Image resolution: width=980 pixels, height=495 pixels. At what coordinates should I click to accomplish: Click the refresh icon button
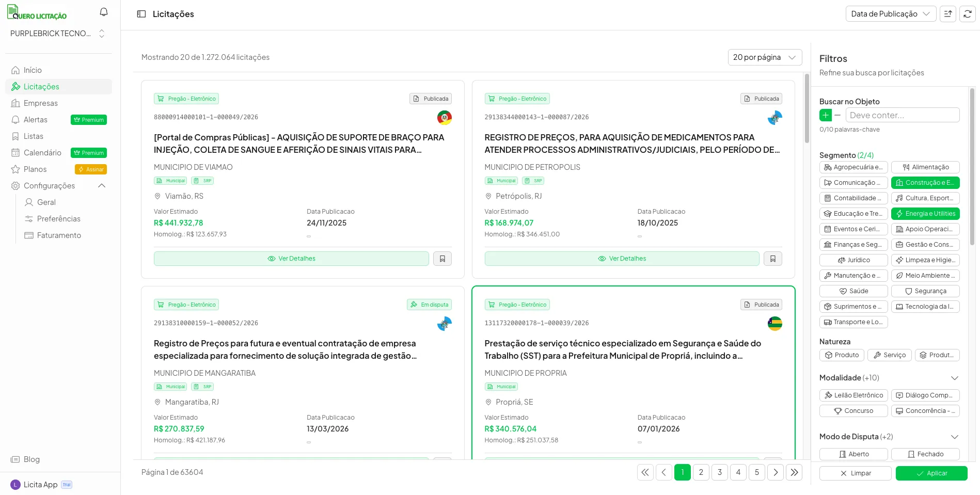(x=967, y=14)
